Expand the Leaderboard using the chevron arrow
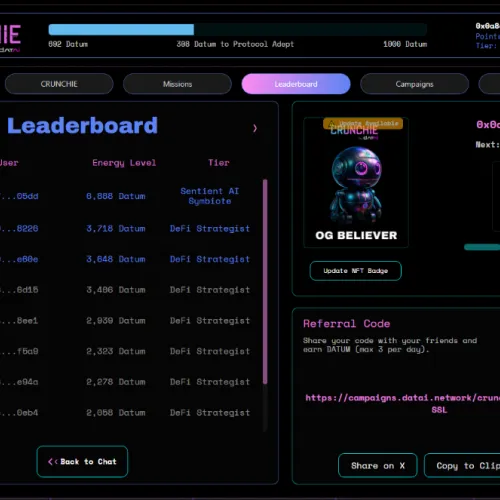Screen dimensions: 500x500 coord(255,128)
